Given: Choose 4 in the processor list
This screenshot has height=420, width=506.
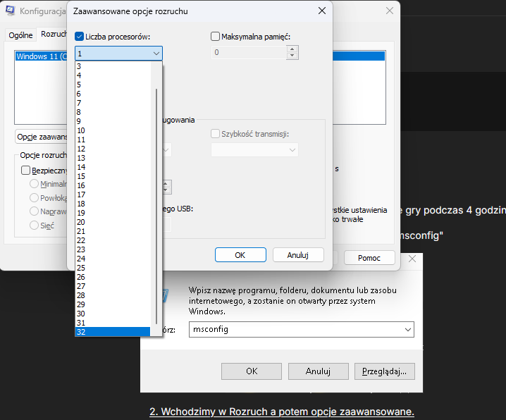Looking at the screenshot, I should (113, 75).
